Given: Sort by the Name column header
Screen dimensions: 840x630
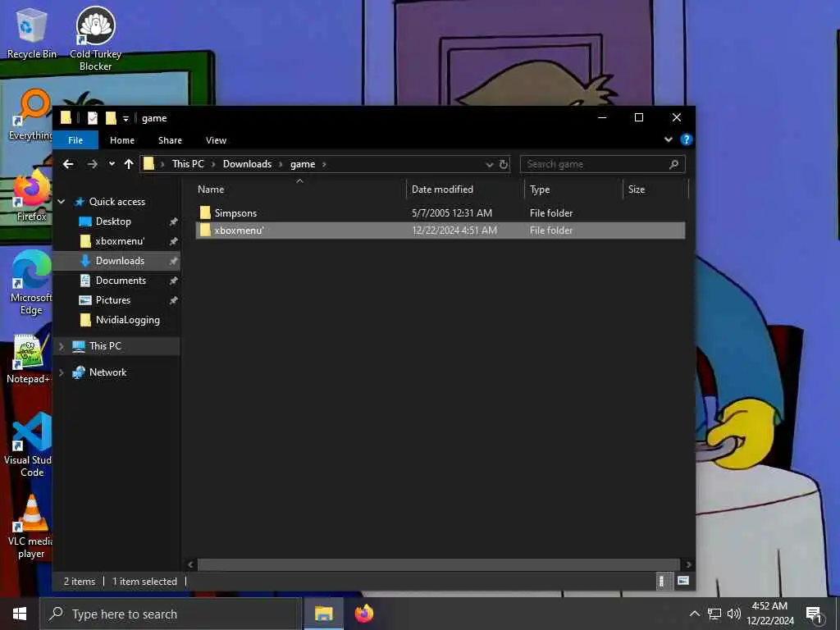Looking at the screenshot, I should pos(300,189).
